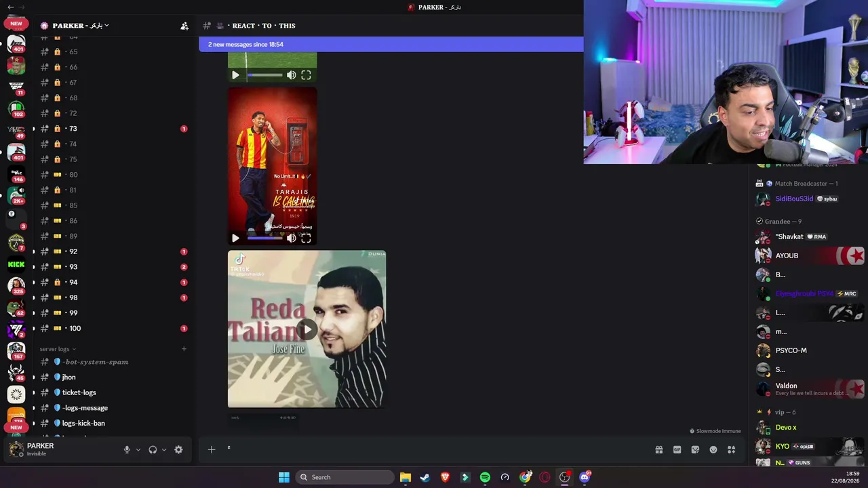Open the gift icon in message bar

pos(658,449)
